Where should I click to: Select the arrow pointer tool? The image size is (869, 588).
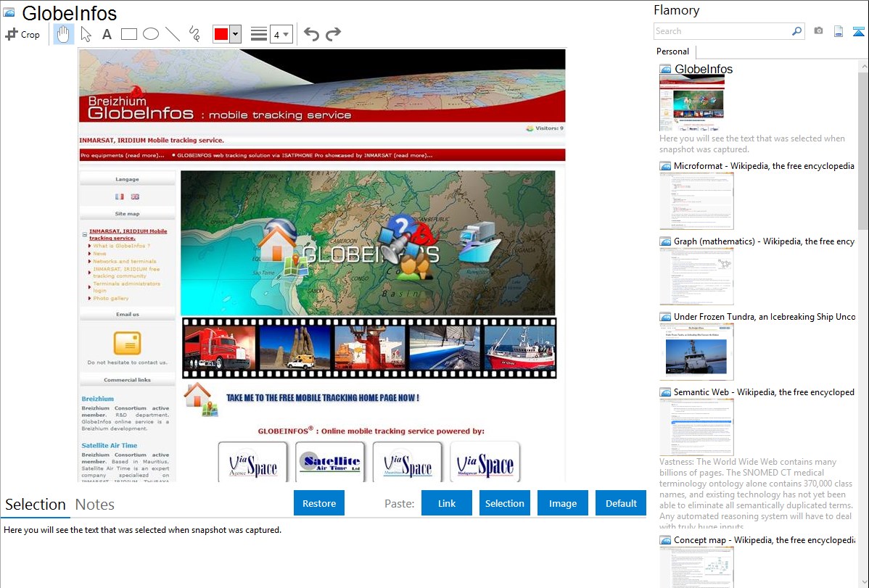86,34
